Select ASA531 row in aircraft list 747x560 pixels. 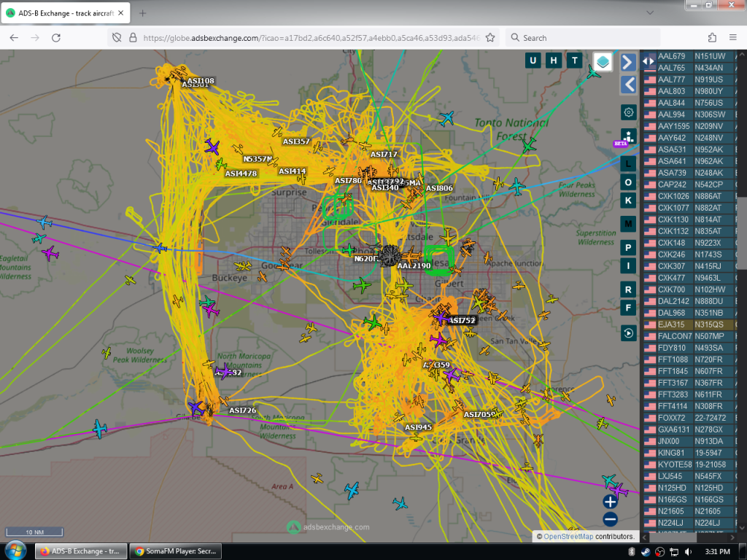point(689,149)
